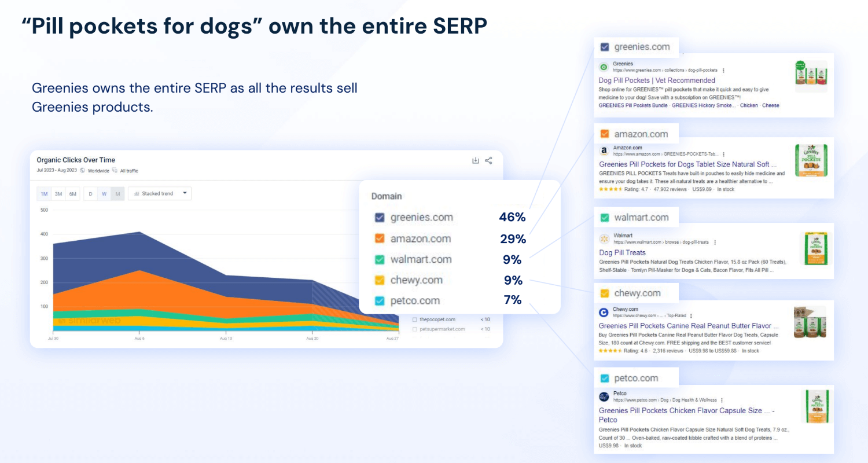Open Chewy 'Canine Real Peanut Butter Flavor' link

(x=689, y=326)
